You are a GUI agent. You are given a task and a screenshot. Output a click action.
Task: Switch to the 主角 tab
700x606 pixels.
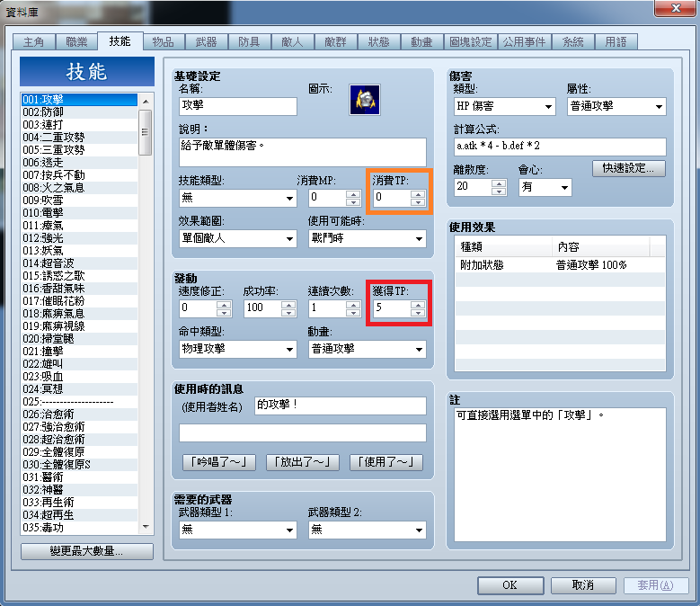tap(34, 42)
